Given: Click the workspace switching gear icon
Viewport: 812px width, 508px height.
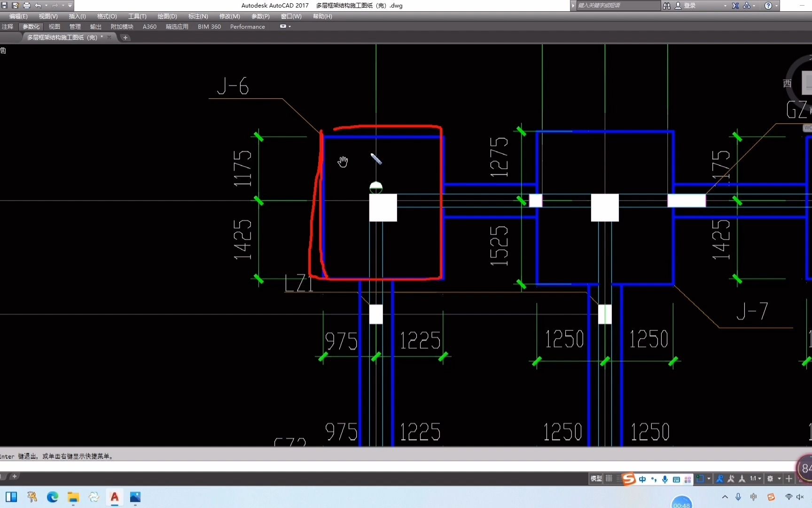Looking at the screenshot, I should [x=770, y=479].
